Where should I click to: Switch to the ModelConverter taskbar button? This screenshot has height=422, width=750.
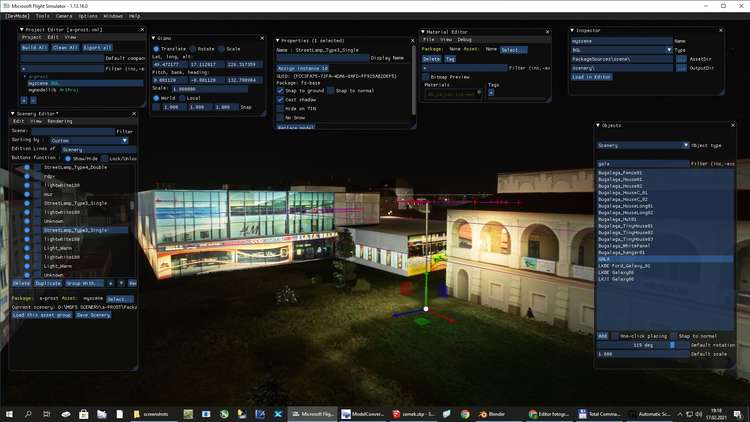tap(363, 414)
